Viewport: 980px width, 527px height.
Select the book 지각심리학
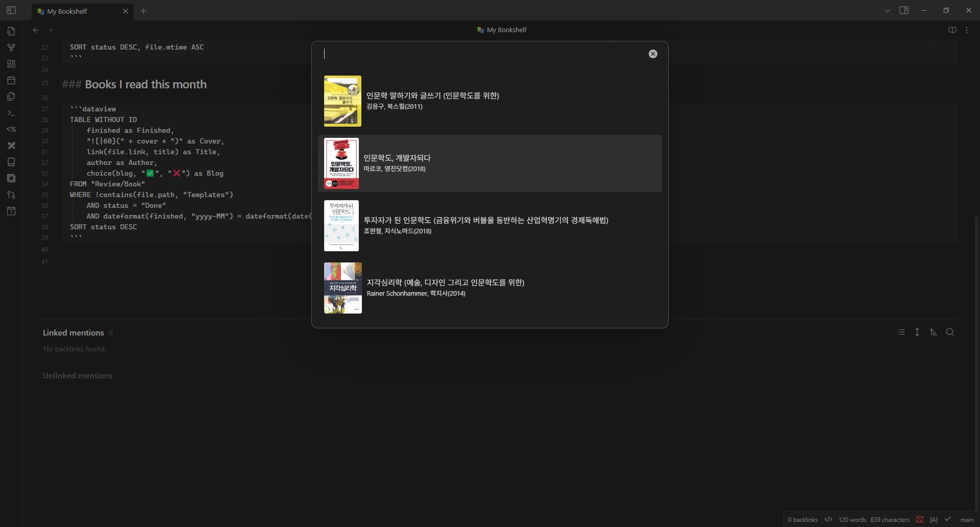[490, 288]
